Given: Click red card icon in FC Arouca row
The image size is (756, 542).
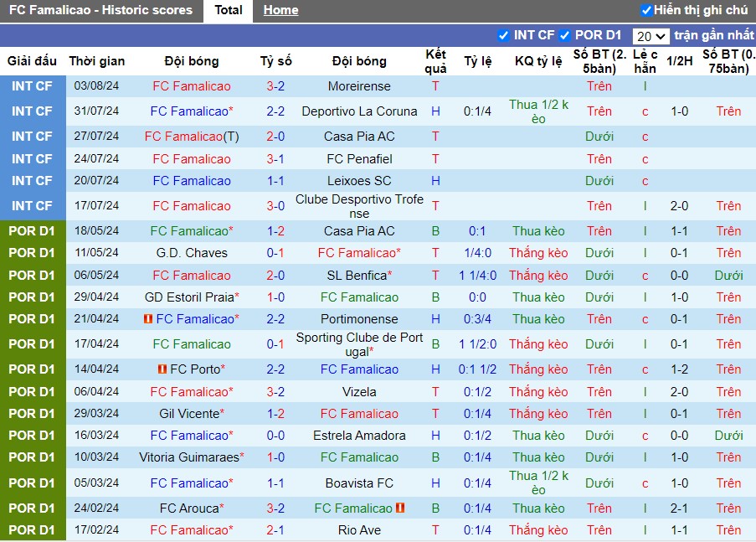Looking at the screenshot, I should pos(400,508).
